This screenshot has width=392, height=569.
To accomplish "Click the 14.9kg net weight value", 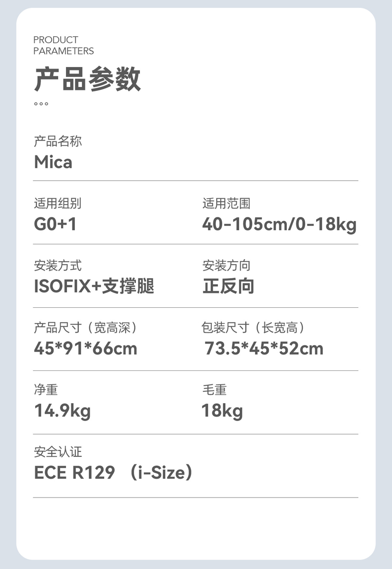I will (63, 411).
